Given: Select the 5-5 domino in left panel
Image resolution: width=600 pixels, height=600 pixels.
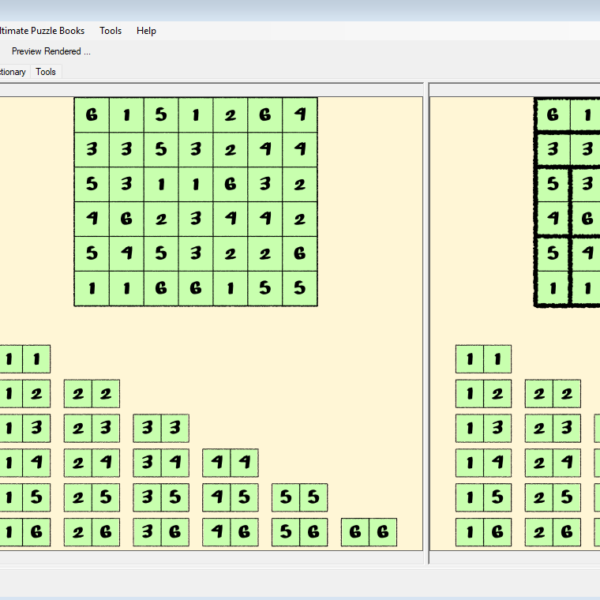Looking at the screenshot, I should [x=300, y=498].
